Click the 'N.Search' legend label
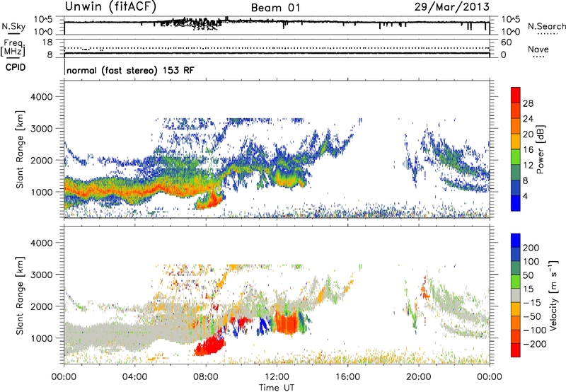The width and height of the screenshot is (566, 392). [546, 26]
